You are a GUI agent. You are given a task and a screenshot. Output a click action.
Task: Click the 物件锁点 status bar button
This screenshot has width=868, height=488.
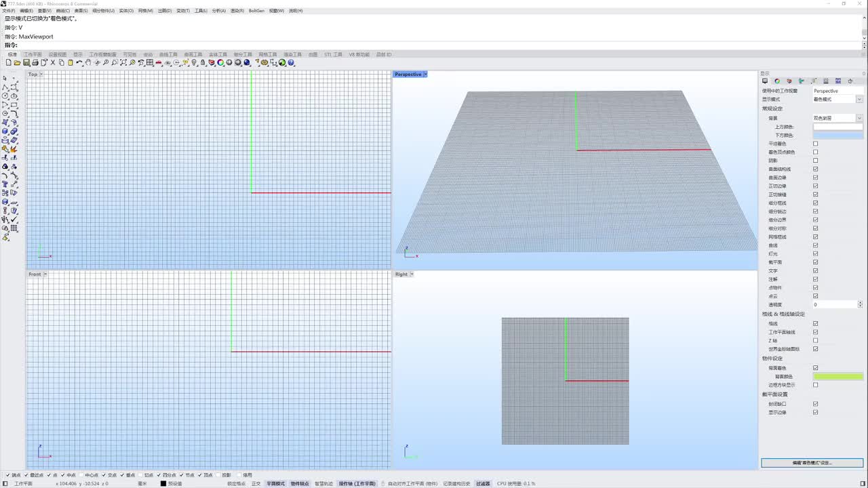point(300,484)
